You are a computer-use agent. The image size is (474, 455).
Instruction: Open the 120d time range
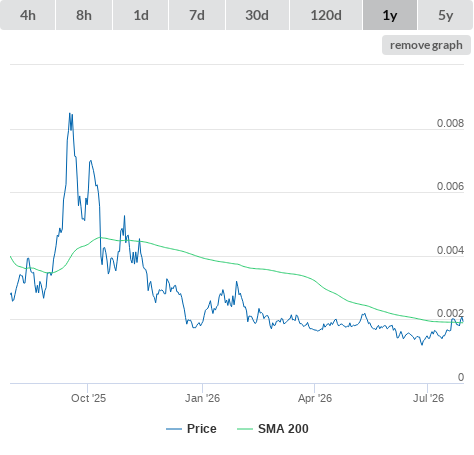pos(326,15)
